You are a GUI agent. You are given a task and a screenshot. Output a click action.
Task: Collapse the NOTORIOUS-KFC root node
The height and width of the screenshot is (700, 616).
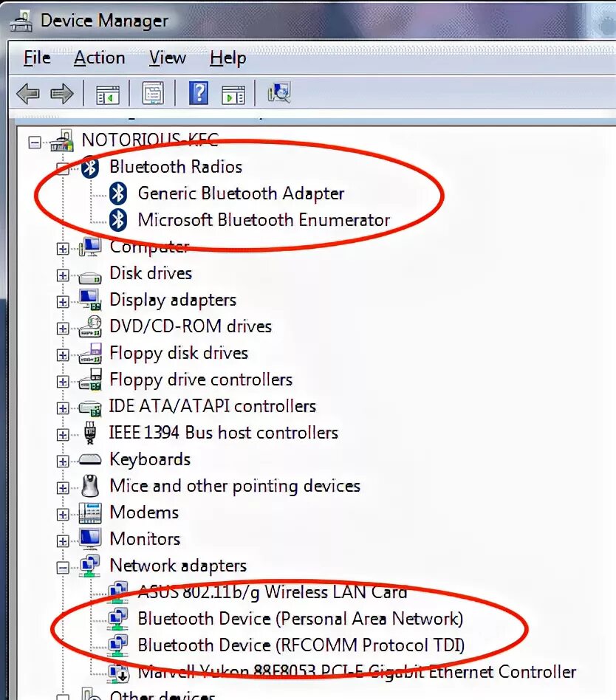pyautogui.click(x=35, y=143)
